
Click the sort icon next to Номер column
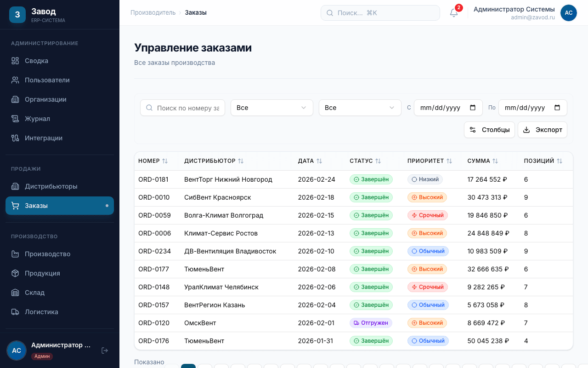pos(165,161)
